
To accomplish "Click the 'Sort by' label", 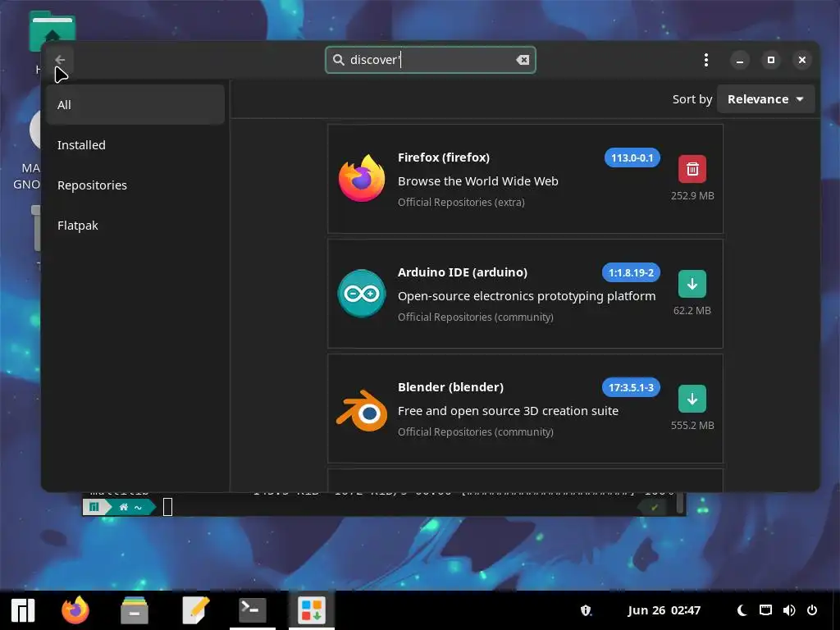I will coord(692,99).
